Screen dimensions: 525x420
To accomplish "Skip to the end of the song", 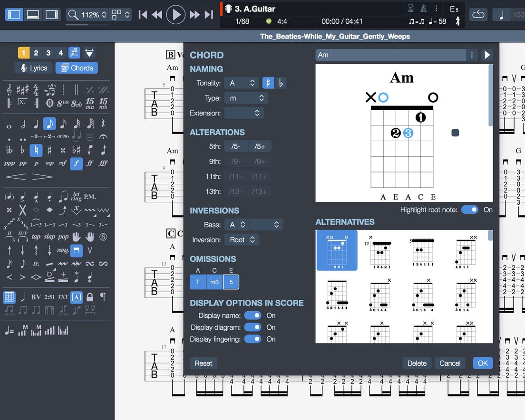I will (209, 15).
